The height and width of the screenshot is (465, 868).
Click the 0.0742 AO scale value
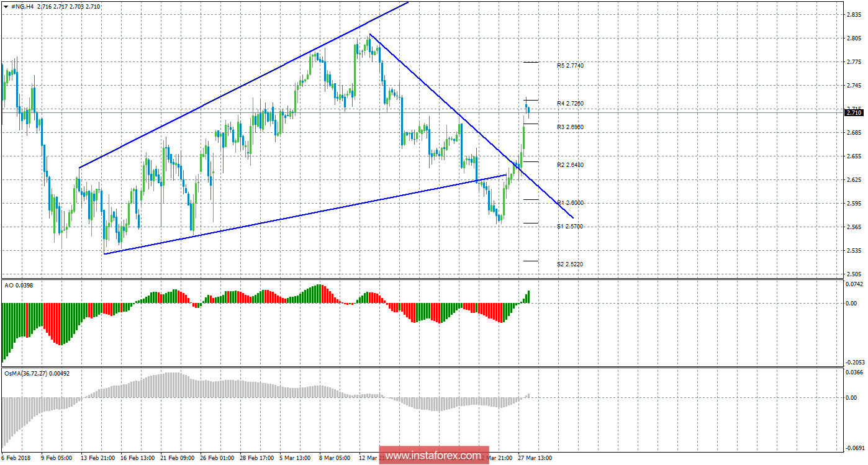pyautogui.click(x=856, y=283)
